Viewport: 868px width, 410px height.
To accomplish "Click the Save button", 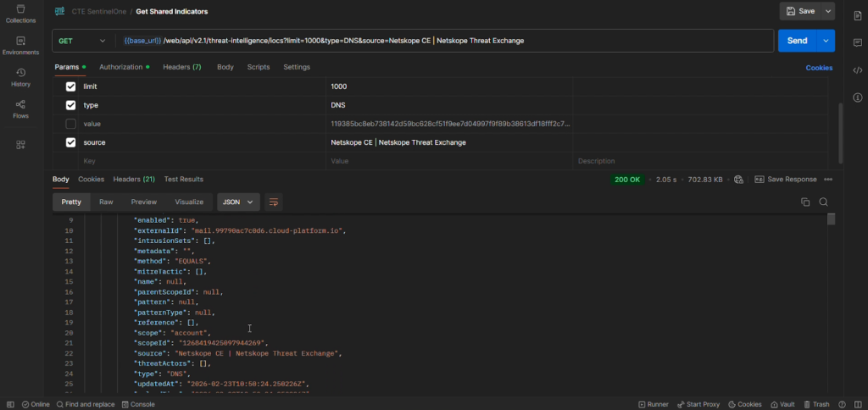I will click(x=800, y=11).
